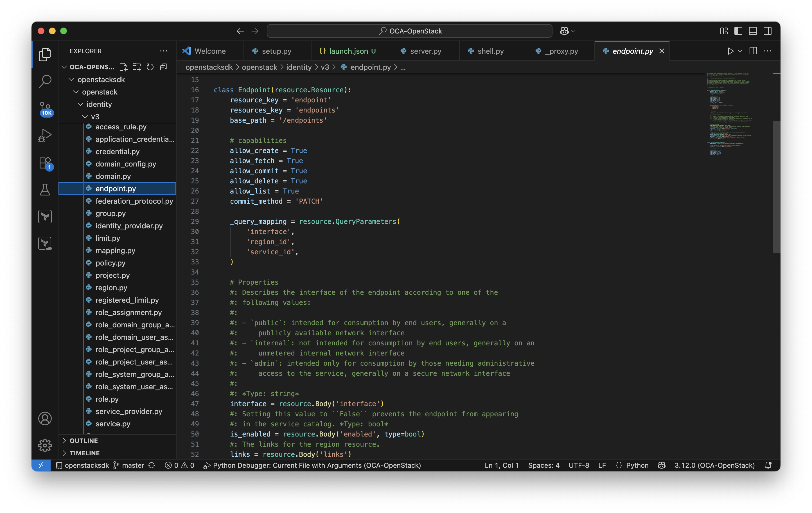Image resolution: width=812 pixels, height=513 pixels.
Task: Expand the TIMELINE section
Action: (x=84, y=453)
